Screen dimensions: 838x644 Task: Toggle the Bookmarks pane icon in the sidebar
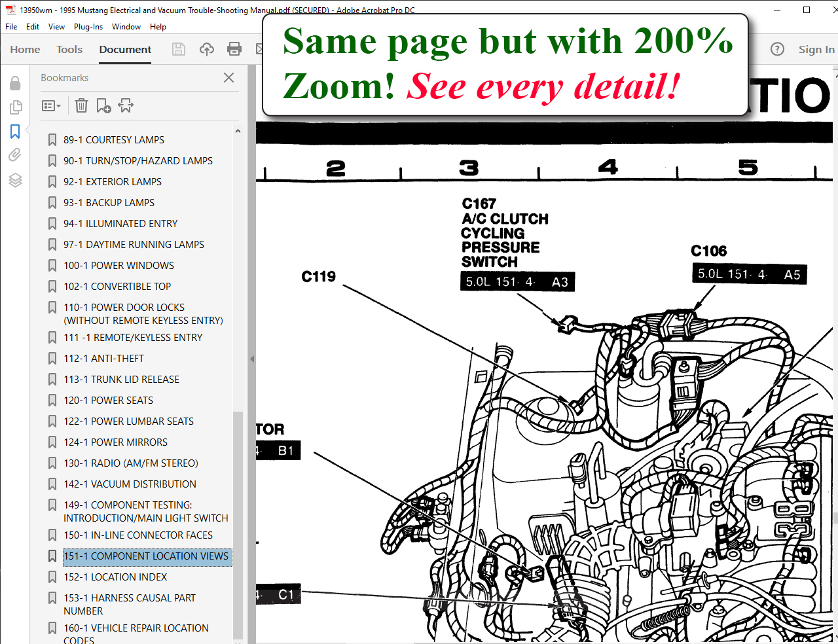pyautogui.click(x=15, y=132)
